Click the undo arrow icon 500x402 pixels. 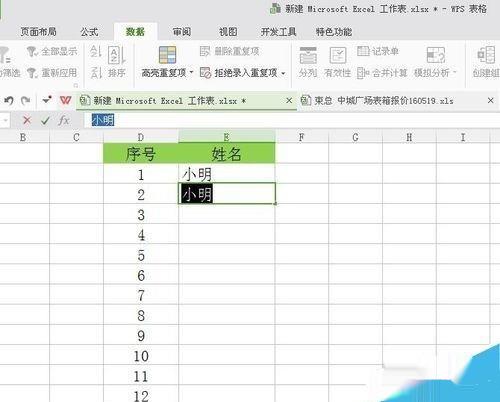[x=9, y=100]
